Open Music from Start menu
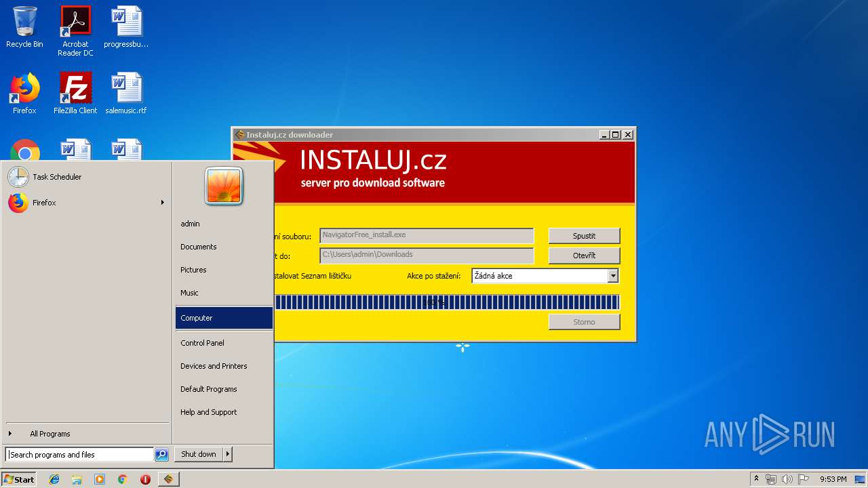868x488 pixels. tap(224, 293)
